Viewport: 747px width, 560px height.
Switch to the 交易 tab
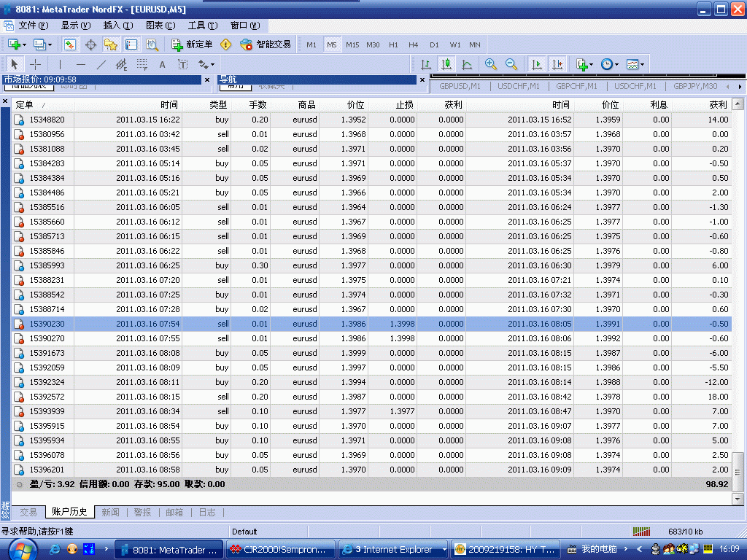coord(28,513)
